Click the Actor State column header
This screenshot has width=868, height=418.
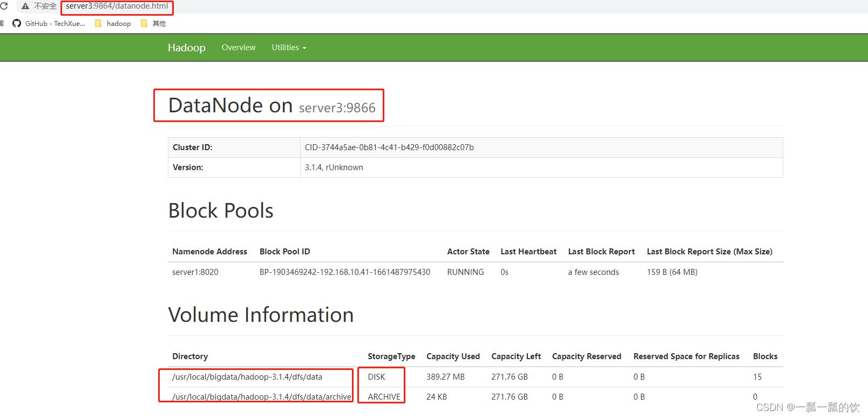click(x=468, y=252)
